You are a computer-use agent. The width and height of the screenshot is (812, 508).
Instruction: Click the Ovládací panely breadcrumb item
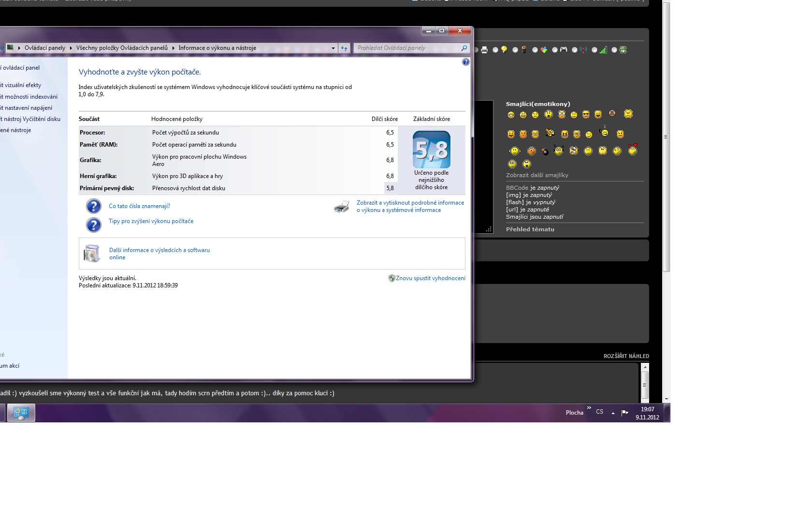point(45,48)
